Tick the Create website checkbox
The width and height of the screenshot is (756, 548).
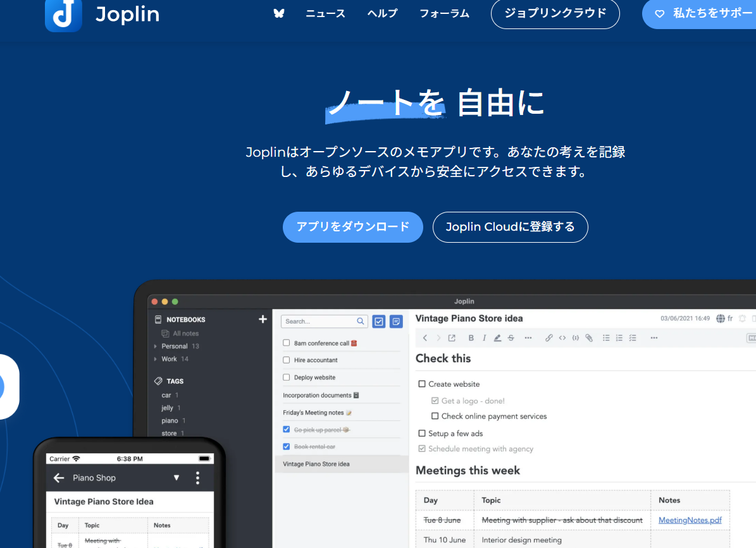tap(422, 384)
